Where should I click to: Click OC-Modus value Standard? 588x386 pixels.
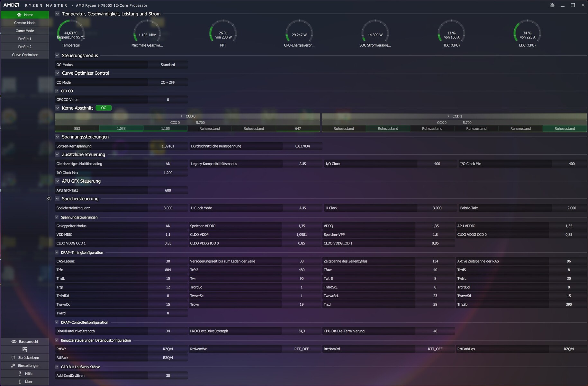click(x=168, y=65)
